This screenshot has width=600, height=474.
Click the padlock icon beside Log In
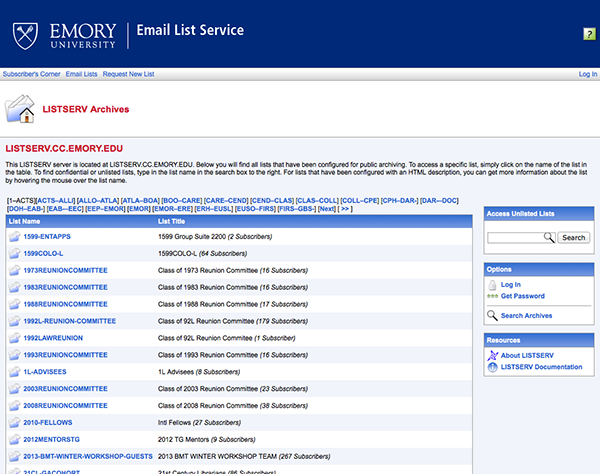491,285
